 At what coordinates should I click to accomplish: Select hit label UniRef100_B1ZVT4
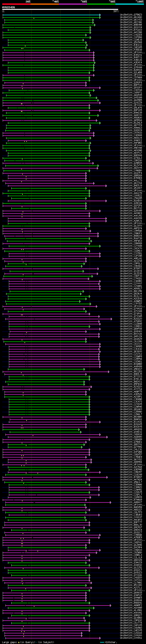click(x=131, y=165)
